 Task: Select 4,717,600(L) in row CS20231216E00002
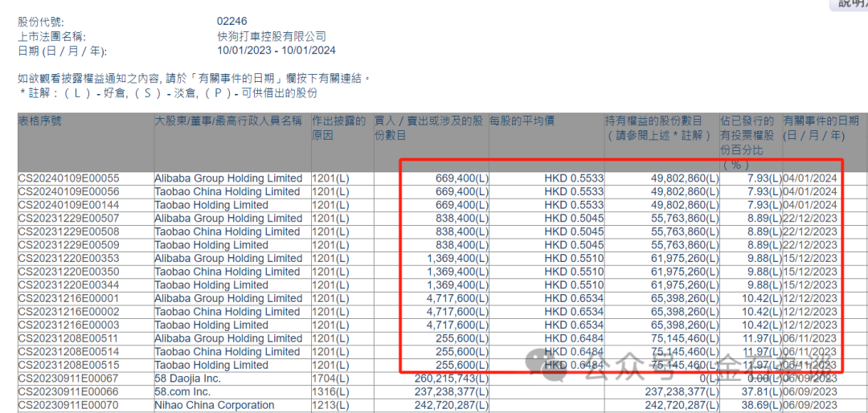[x=457, y=312]
